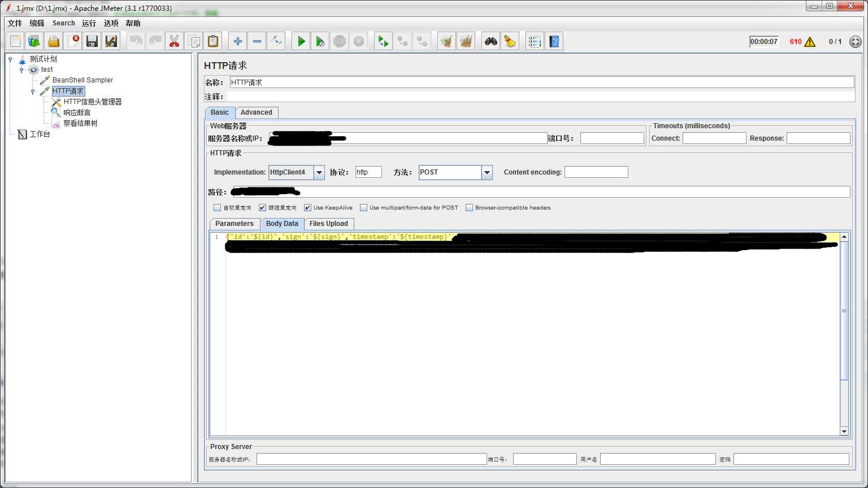This screenshot has height=488, width=868.
Task: Click the New test plan icon
Action: pos(15,41)
